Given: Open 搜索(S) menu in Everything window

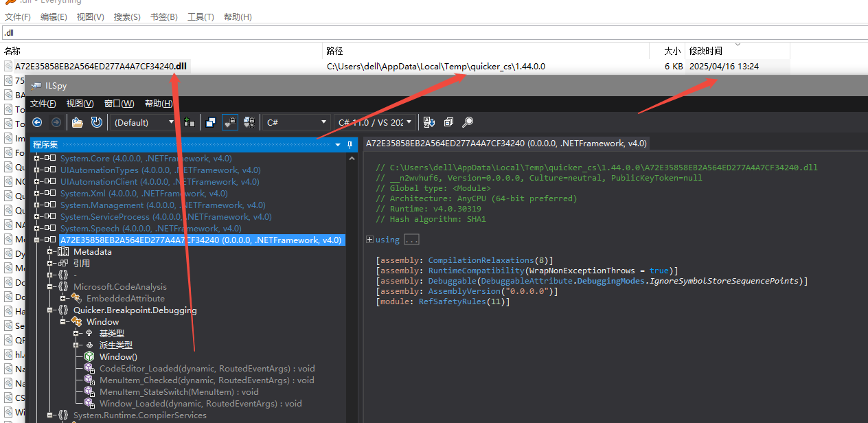Looking at the screenshot, I should coord(127,16).
